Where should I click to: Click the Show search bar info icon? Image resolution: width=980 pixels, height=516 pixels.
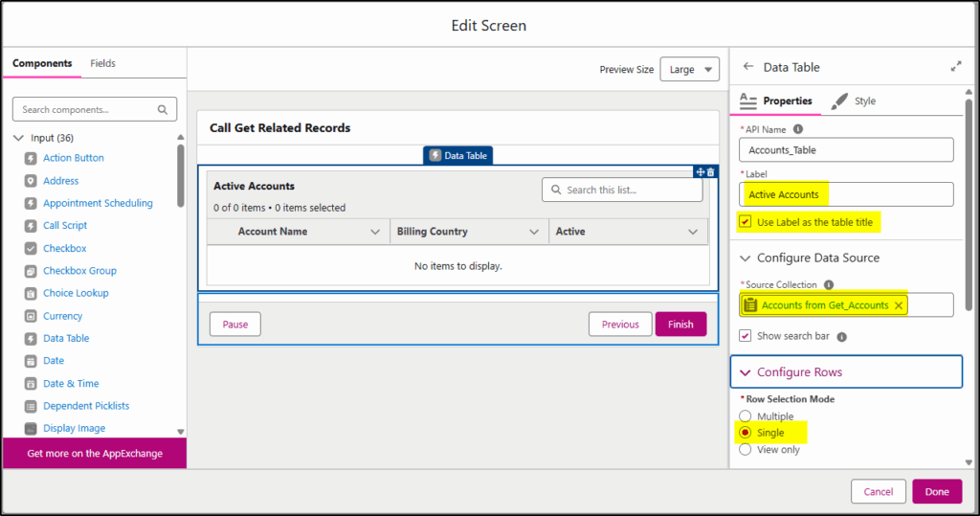(842, 336)
